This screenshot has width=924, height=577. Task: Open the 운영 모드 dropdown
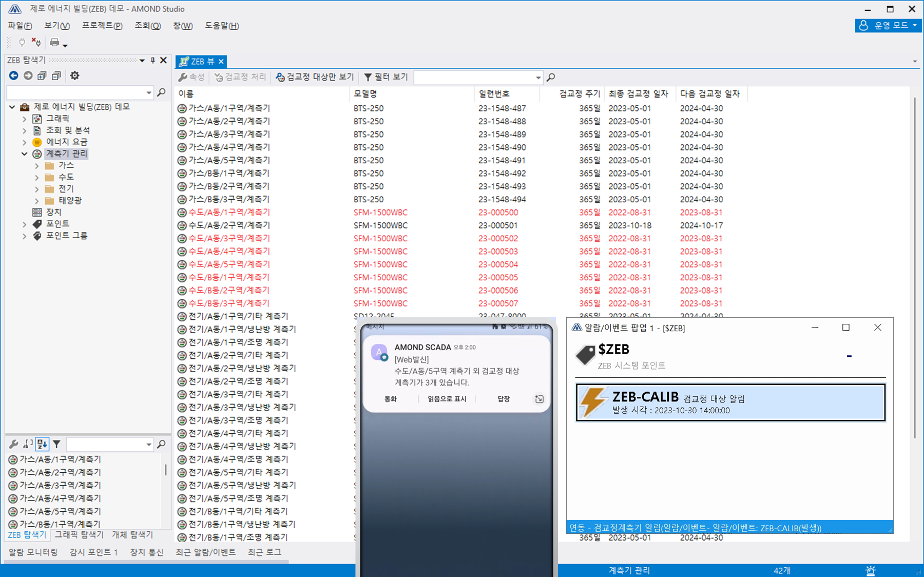click(x=888, y=25)
